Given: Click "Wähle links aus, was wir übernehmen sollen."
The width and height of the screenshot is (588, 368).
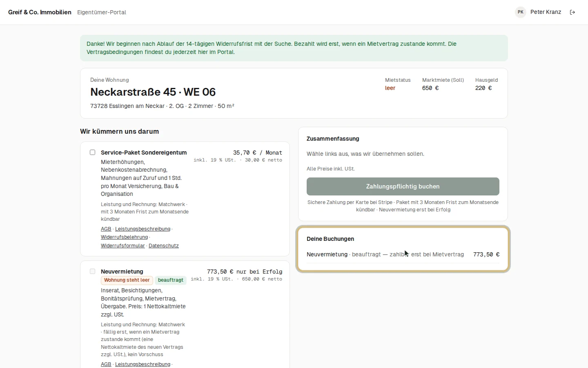Looking at the screenshot, I should [x=365, y=154].
